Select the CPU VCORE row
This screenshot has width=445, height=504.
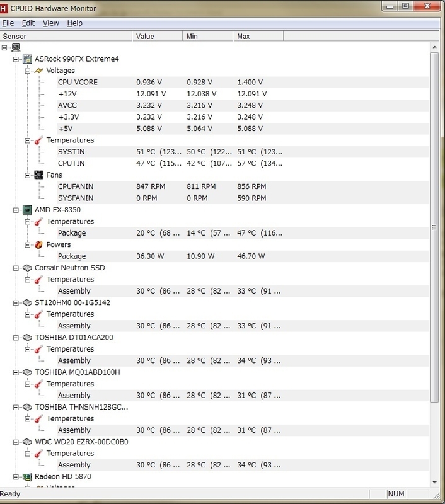(243, 83)
